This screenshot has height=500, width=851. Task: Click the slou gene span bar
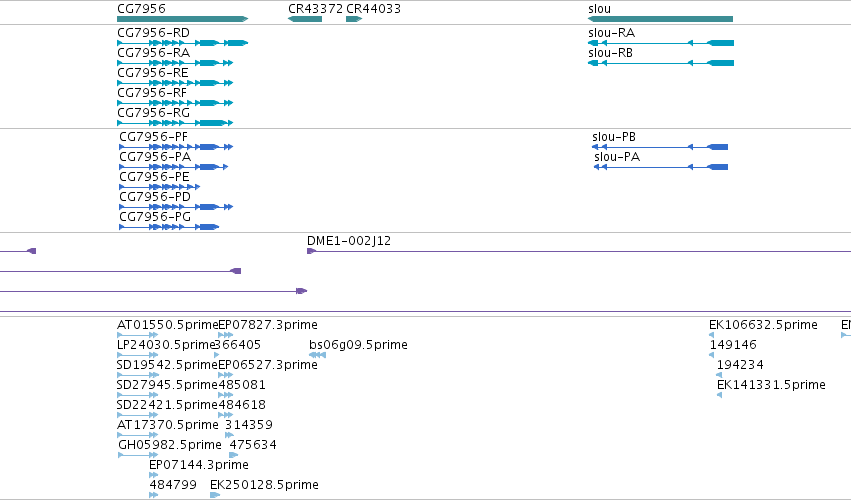[x=661, y=19]
